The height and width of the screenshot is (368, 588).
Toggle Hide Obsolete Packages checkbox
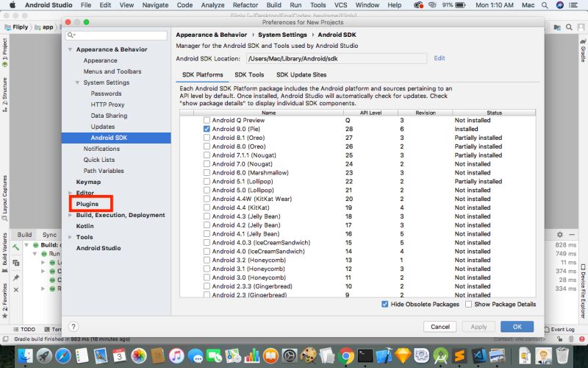(384, 304)
